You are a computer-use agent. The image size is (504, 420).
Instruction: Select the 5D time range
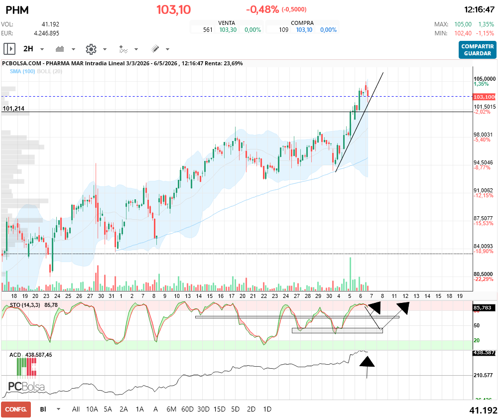pos(235,409)
